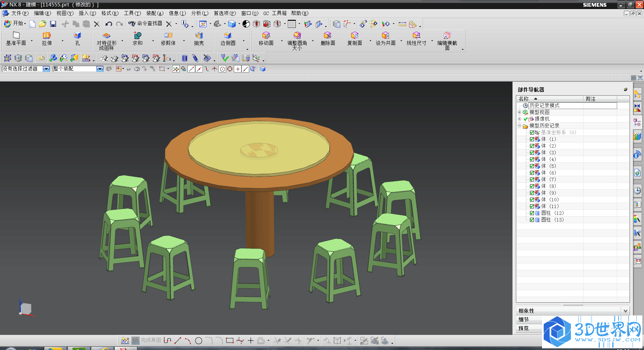Expand the 模型视图 tree node
This screenshot has width=644, height=350.
pyautogui.click(x=520, y=112)
